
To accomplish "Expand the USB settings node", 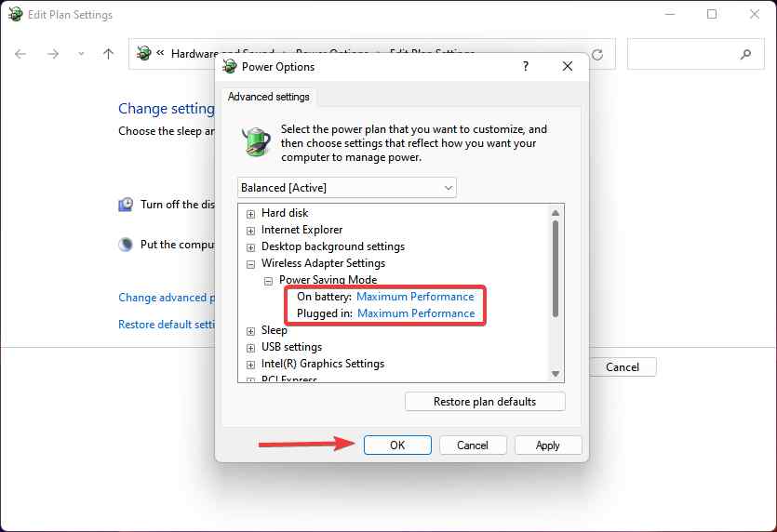I will 250,348.
